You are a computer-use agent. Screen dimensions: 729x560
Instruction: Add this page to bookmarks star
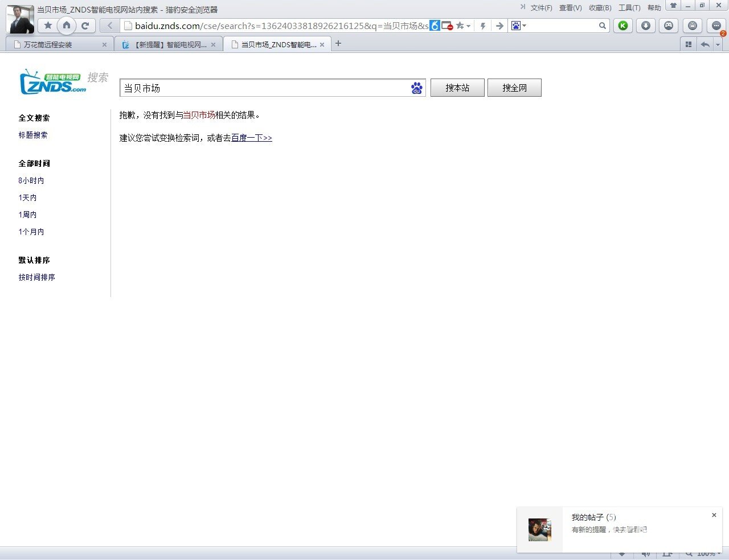pos(459,26)
